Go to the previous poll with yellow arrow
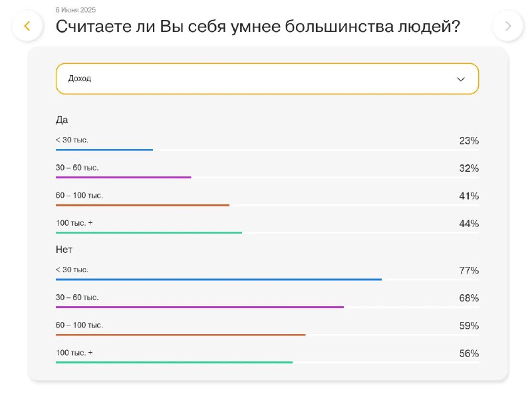Screen dimensions: 532x406 click(27, 26)
